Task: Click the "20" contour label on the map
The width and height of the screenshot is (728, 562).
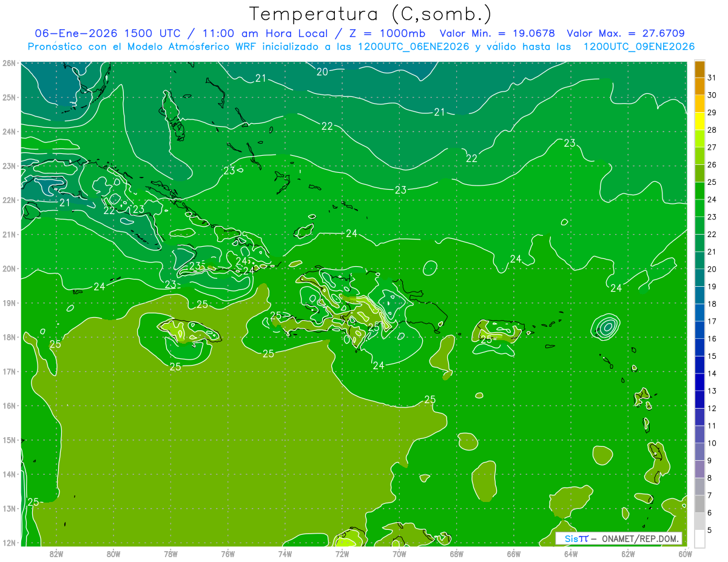Action: (322, 72)
